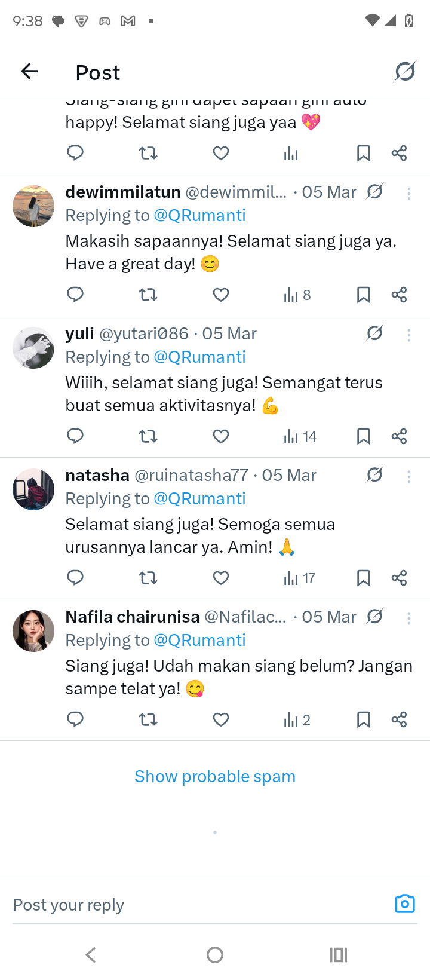
Task: Open more options for yuli's reply
Action: coord(409,335)
